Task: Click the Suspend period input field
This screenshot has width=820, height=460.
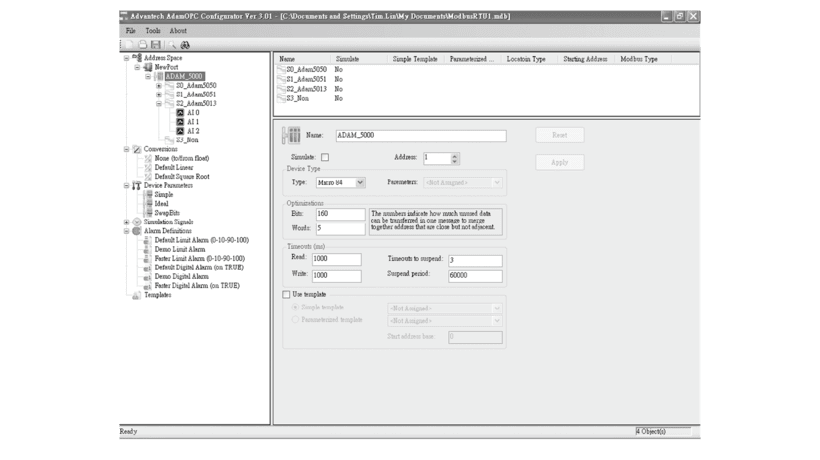Action: pos(475,275)
